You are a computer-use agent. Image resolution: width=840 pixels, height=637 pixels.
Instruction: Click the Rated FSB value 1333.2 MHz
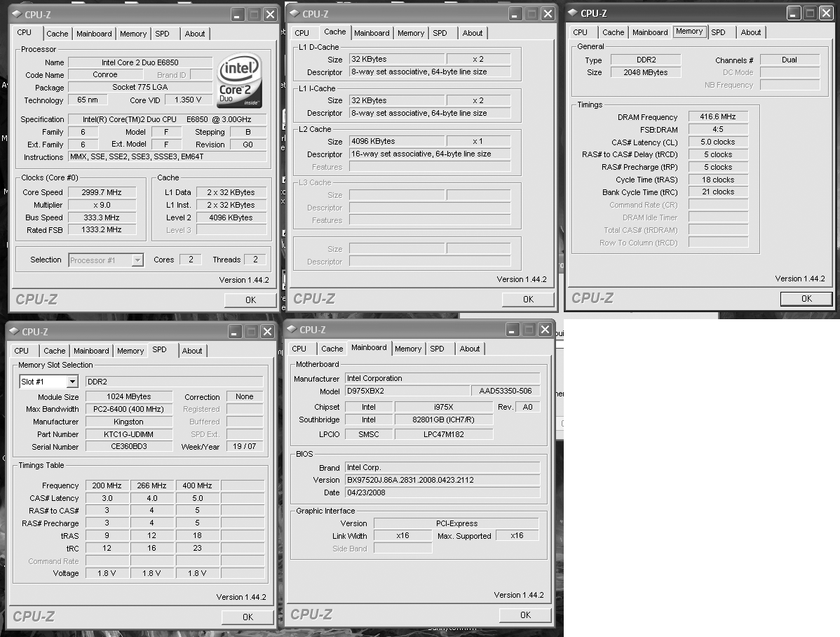pos(101,229)
